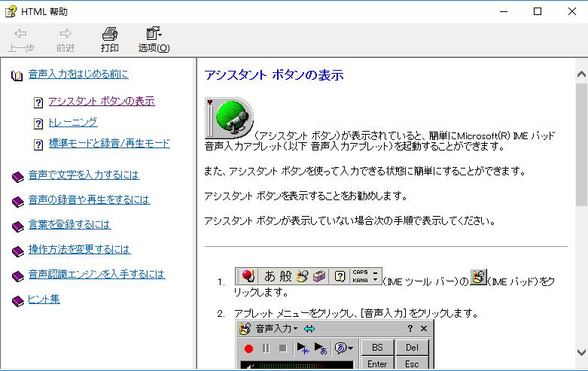This screenshot has width=588, height=371.
Task: Open the 言葉を登録するには topic
Action: point(70,224)
